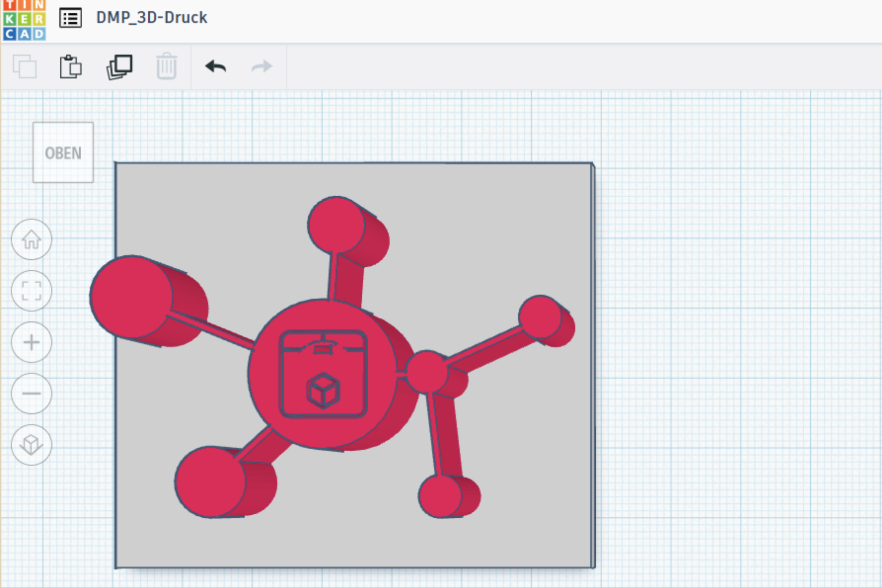Select the bottom-left red sphere node
The height and width of the screenshot is (588, 882).
tap(210, 481)
